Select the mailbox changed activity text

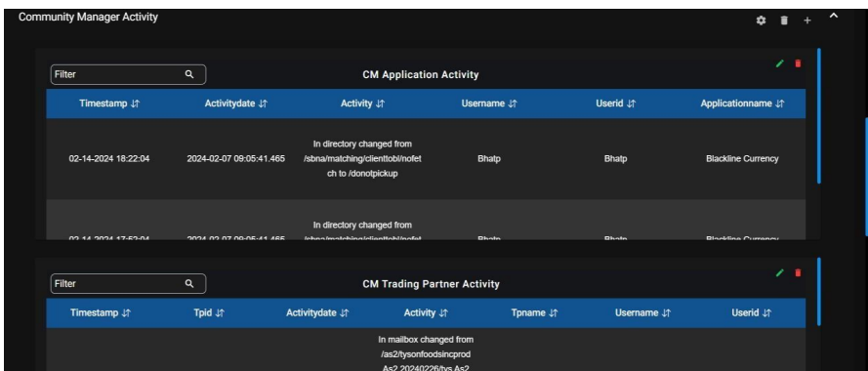point(426,354)
